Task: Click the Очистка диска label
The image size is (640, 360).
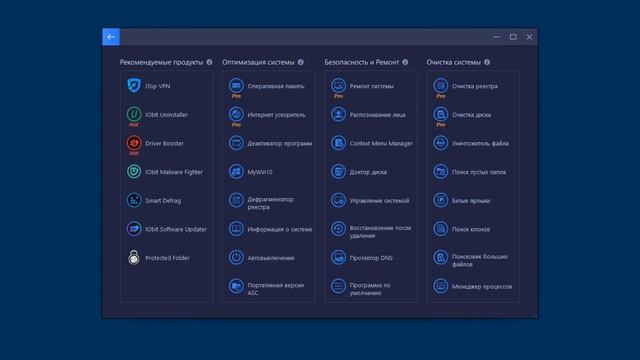Action: (x=471, y=115)
